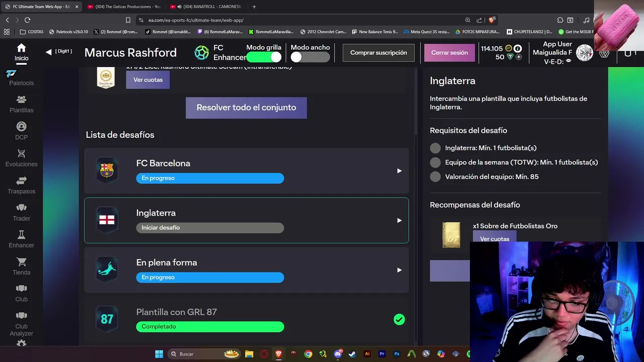The height and width of the screenshot is (362, 644).
Task: Select TOTW Mín. 1 futbolista requirement circle
Action: click(x=435, y=162)
